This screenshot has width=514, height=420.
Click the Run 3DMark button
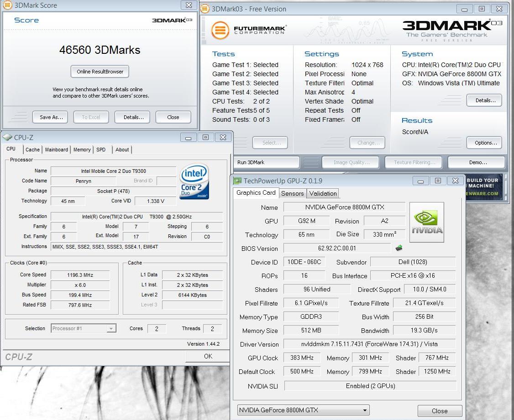click(266, 162)
